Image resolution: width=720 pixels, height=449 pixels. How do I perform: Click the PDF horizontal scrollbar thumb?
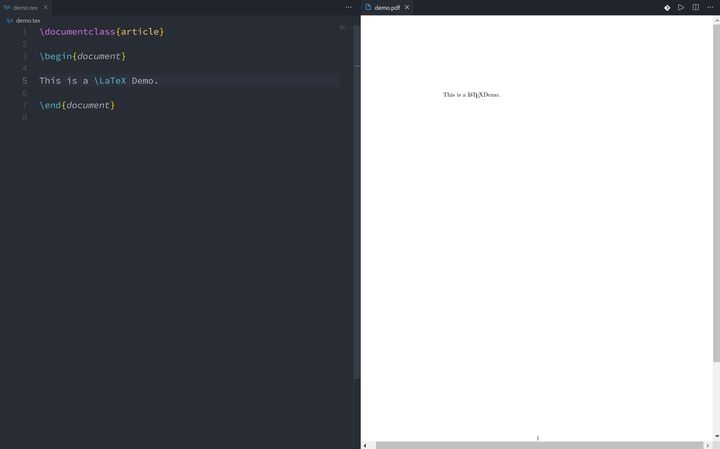tap(540, 445)
